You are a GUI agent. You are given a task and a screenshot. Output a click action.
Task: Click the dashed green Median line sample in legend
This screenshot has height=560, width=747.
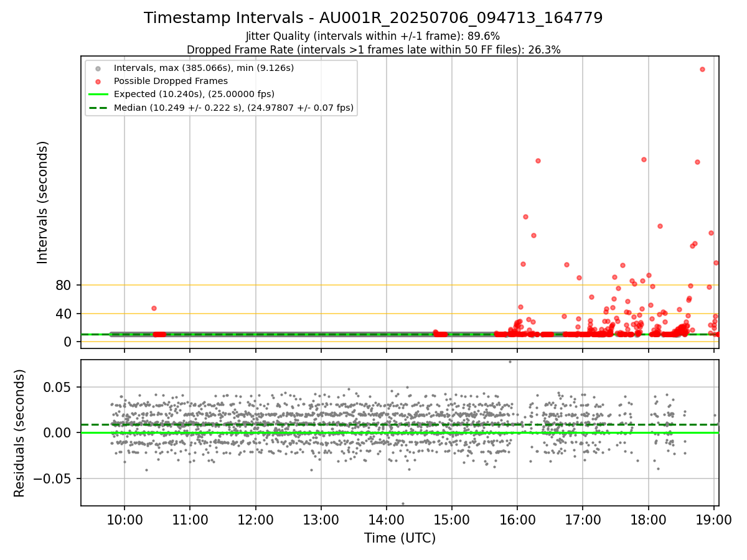tap(97, 108)
